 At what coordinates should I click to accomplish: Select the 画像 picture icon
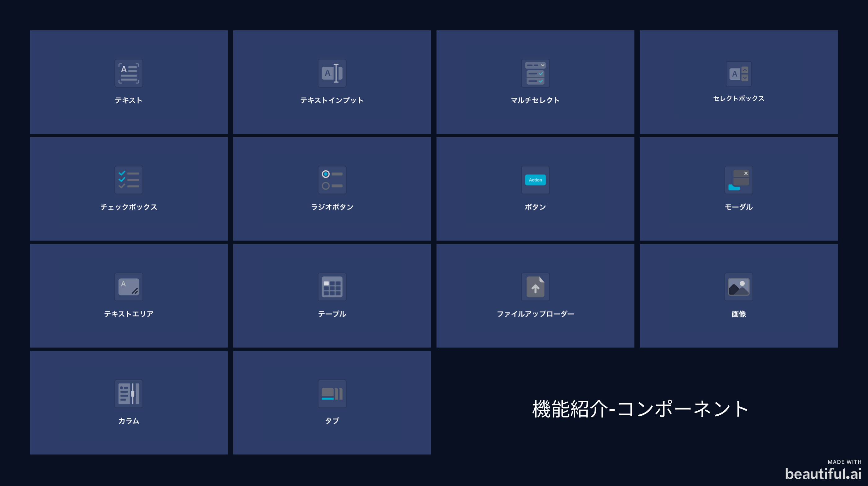(x=738, y=287)
